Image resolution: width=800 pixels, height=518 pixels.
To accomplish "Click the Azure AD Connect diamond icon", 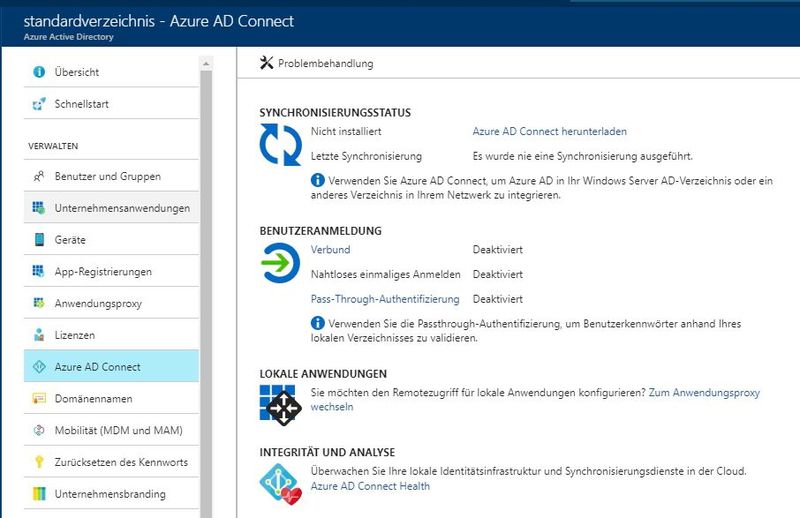I will [39, 366].
